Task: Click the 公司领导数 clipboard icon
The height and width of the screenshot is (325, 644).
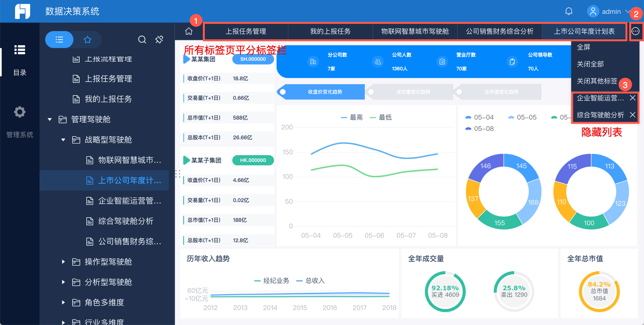Action: pyautogui.click(x=512, y=62)
